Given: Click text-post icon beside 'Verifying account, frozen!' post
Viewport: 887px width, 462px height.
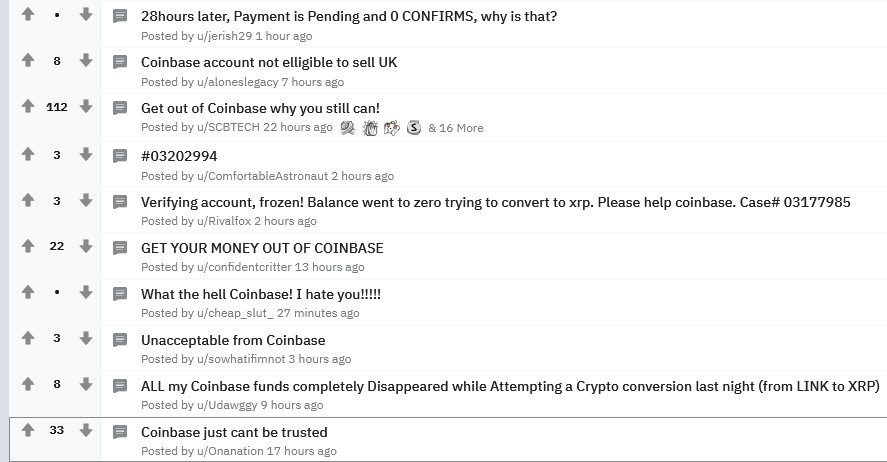Looking at the screenshot, I should (120, 202).
